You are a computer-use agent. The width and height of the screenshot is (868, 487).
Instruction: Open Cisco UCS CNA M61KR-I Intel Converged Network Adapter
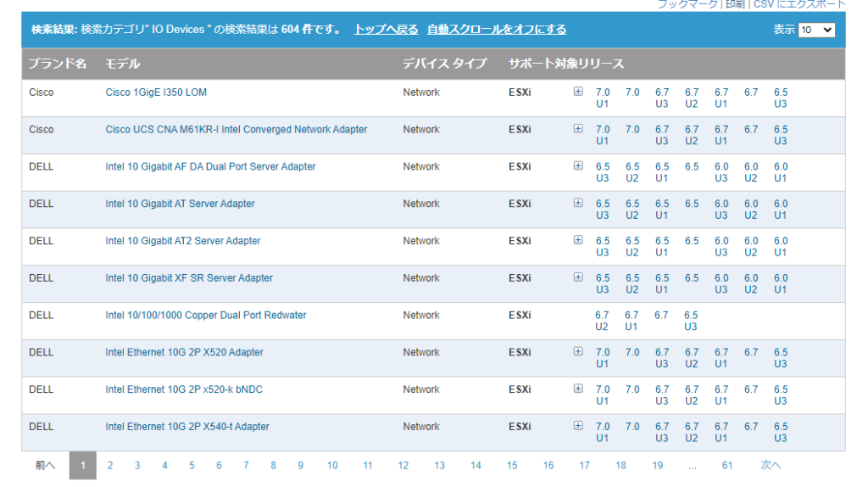click(x=236, y=130)
